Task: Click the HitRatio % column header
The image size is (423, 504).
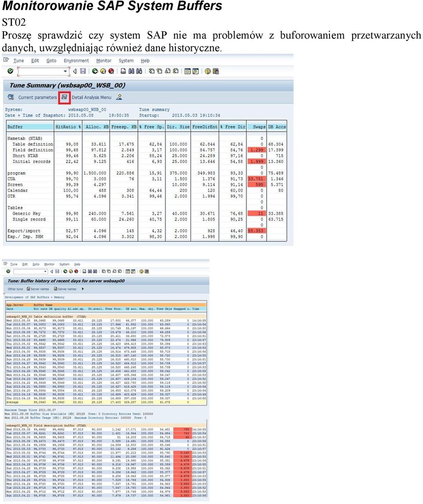Action: (68, 127)
